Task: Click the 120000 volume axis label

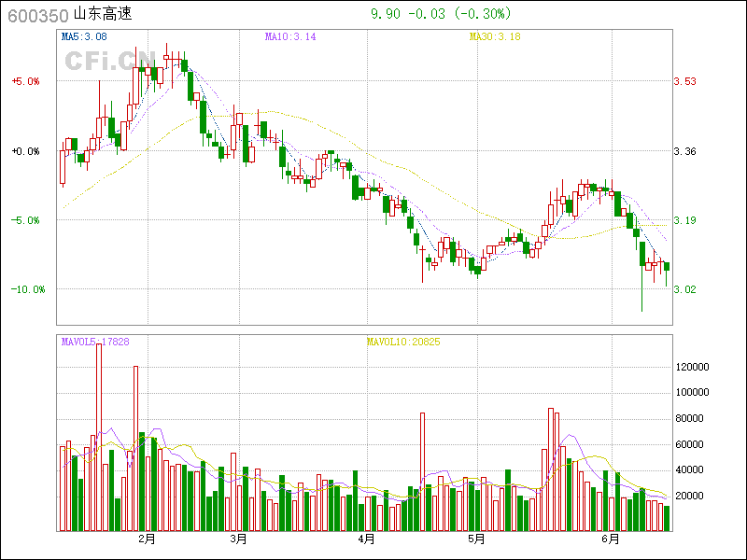Action: coord(695,368)
